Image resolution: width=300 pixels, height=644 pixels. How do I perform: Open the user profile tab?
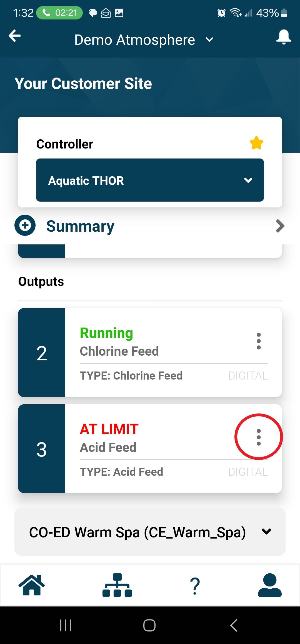coord(270,585)
